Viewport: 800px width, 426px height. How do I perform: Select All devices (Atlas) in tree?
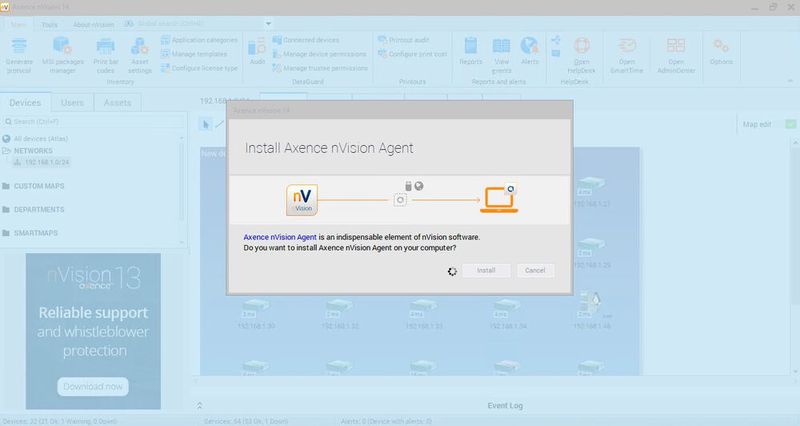pyautogui.click(x=41, y=139)
